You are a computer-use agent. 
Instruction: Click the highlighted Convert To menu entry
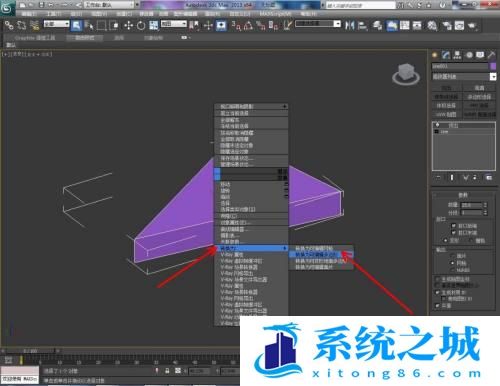251,248
